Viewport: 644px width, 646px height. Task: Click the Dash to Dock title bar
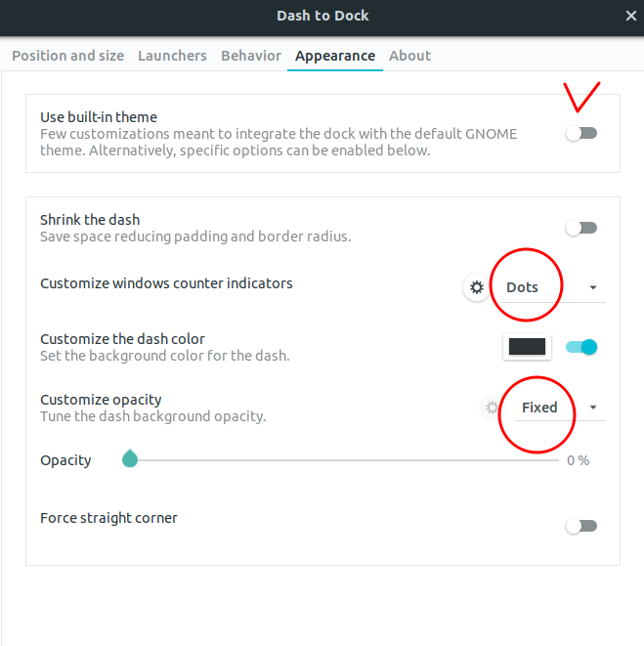click(x=322, y=16)
